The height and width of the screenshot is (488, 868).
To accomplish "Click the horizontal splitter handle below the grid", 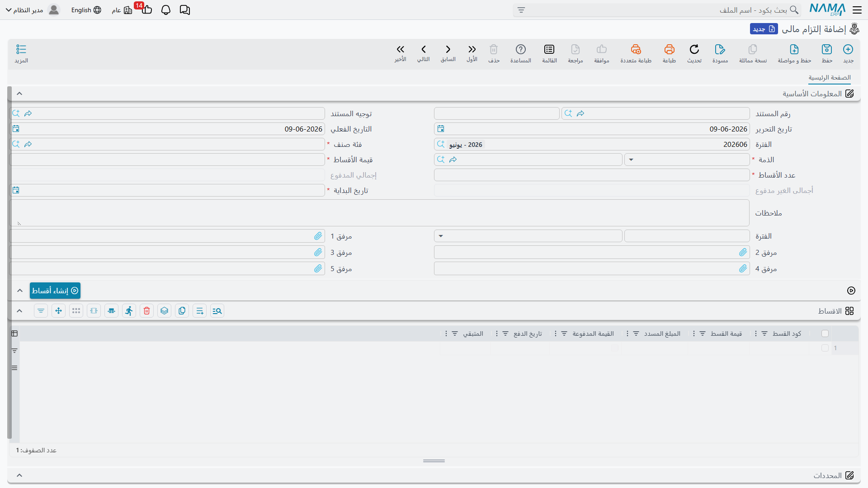I will coord(434,461).
